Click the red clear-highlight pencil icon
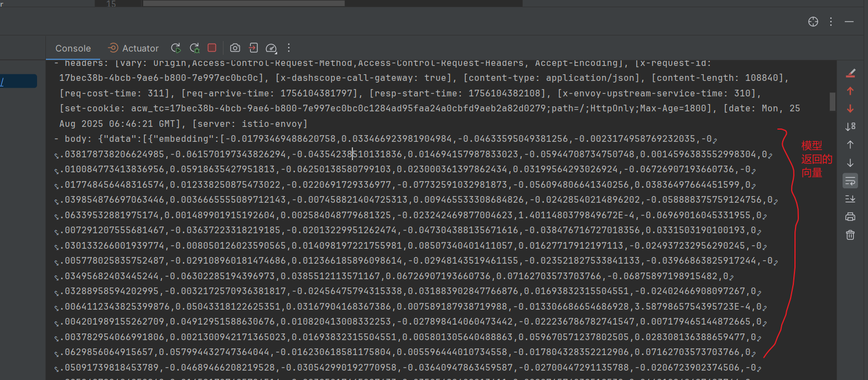This screenshot has width=868, height=380. (x=851, y=73)
